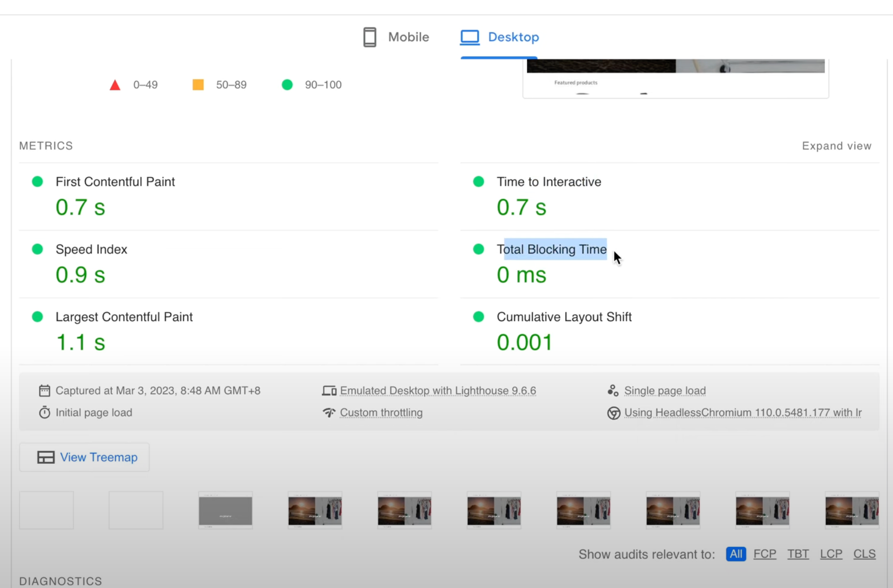Enable the LCP audit filter

click(x=831, y=554)
